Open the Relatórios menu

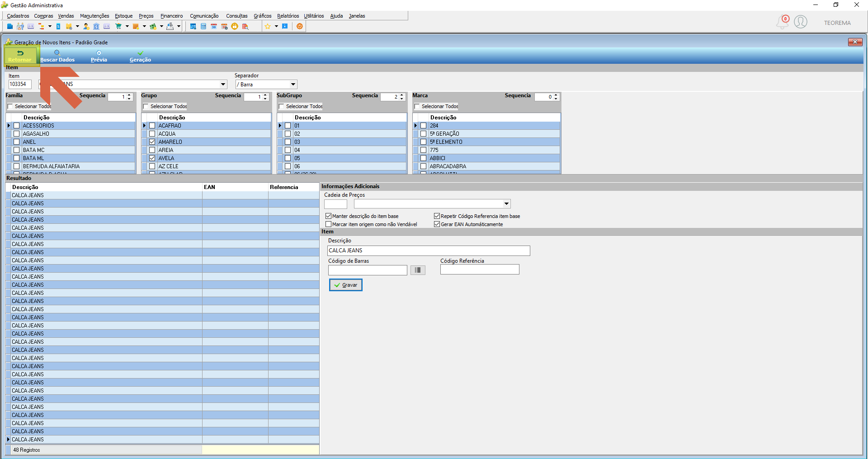coord(288,16)
